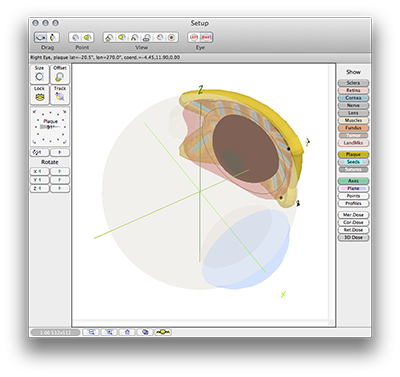Show Cor.Dose overlay

353,222
